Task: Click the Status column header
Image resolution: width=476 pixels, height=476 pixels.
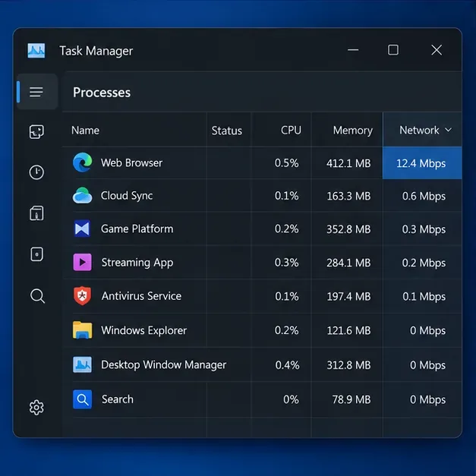Action: (227, 131)
